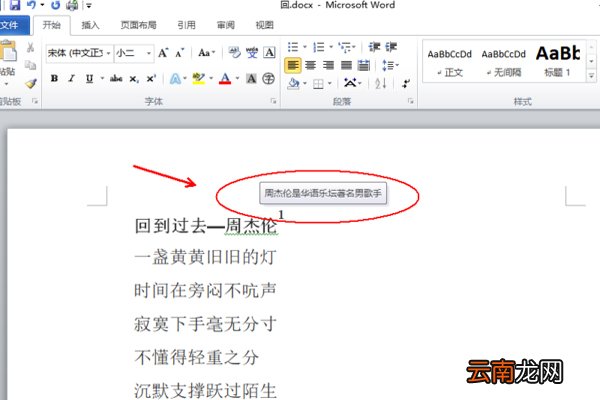
Task: Select center alignment
Action: pyautogui.click(x=310, y=65)
